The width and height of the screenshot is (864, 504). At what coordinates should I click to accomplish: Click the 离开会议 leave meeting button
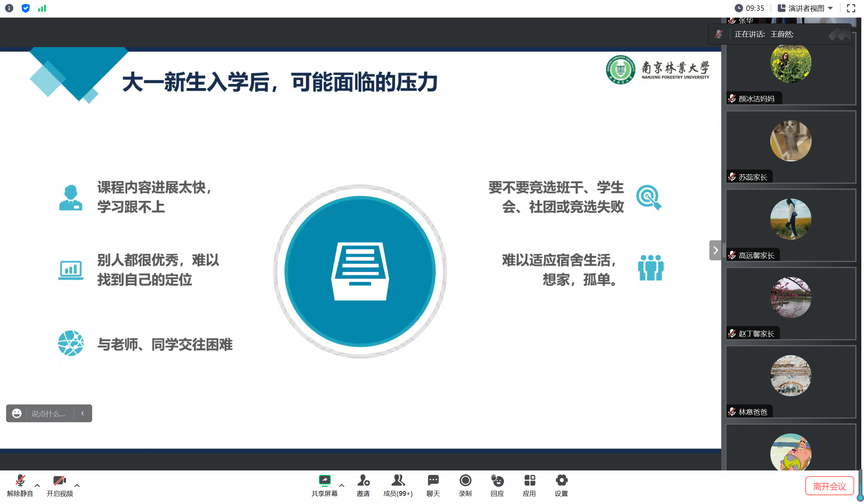[829, 486]
